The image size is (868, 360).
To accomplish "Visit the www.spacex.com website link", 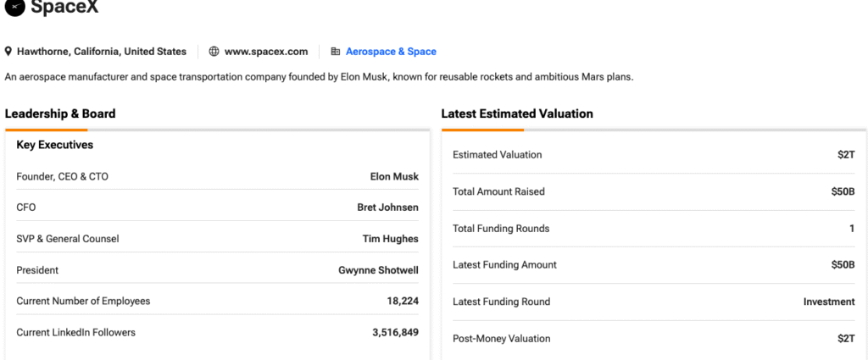I will pyautogui.click(x=266, y=52).
